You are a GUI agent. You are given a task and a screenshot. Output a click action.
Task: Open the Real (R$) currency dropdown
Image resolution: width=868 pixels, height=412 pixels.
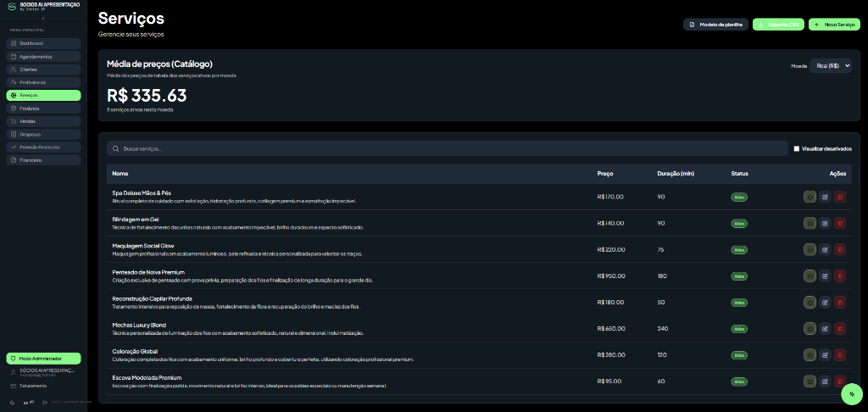point(831,66)
